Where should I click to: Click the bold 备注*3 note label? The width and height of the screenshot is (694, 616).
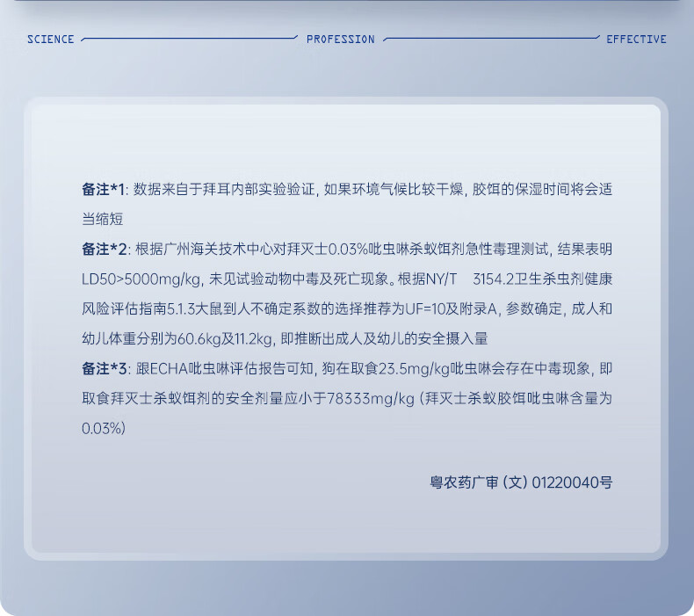coord(104,368)
